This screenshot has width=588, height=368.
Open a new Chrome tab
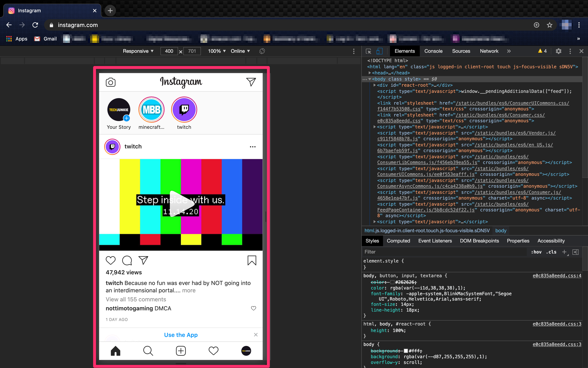[110, 10]
